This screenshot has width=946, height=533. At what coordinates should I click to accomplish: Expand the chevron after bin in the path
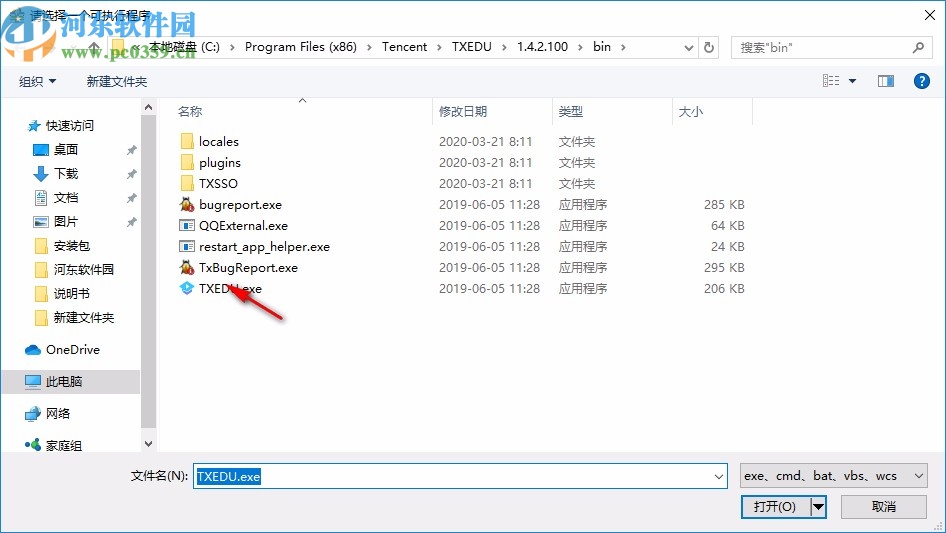(623, 47)
